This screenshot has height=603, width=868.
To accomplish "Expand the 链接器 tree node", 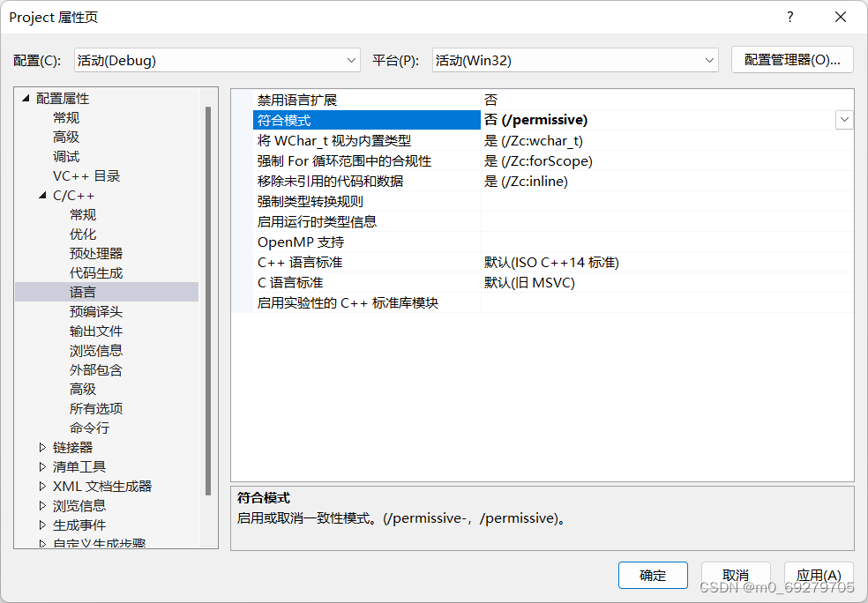I will click(42, 447).
